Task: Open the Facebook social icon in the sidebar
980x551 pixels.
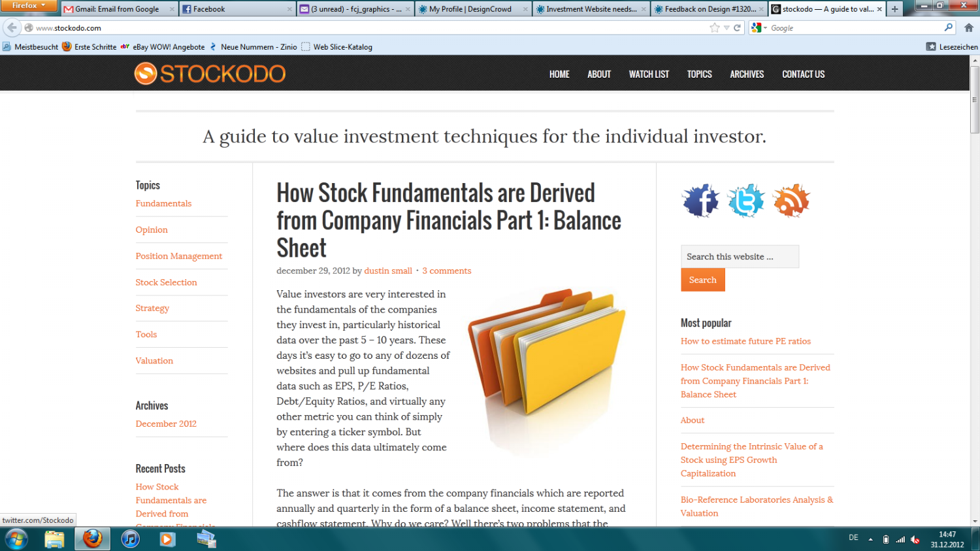Action: pos(700,201)
